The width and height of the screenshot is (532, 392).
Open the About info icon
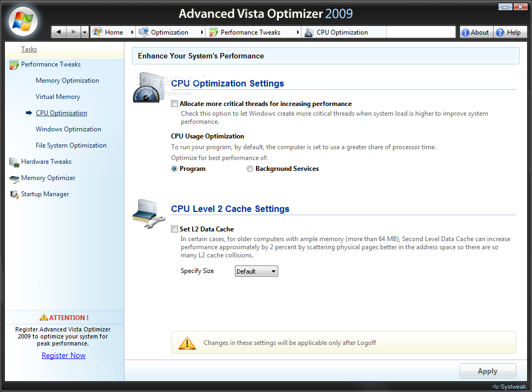point(465,32)
